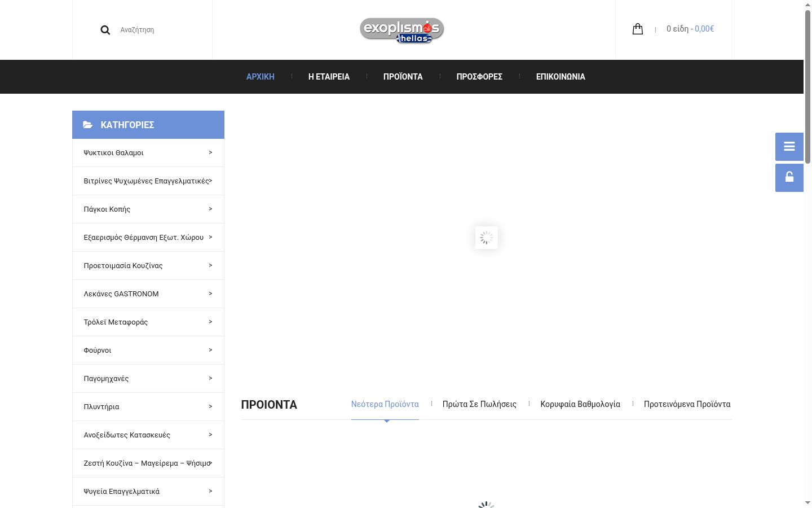This screenshot has height=508, width=812.
Task: Expand the Ανοξείδωτες Κατασκευές arrow
Action: [210, 435]
